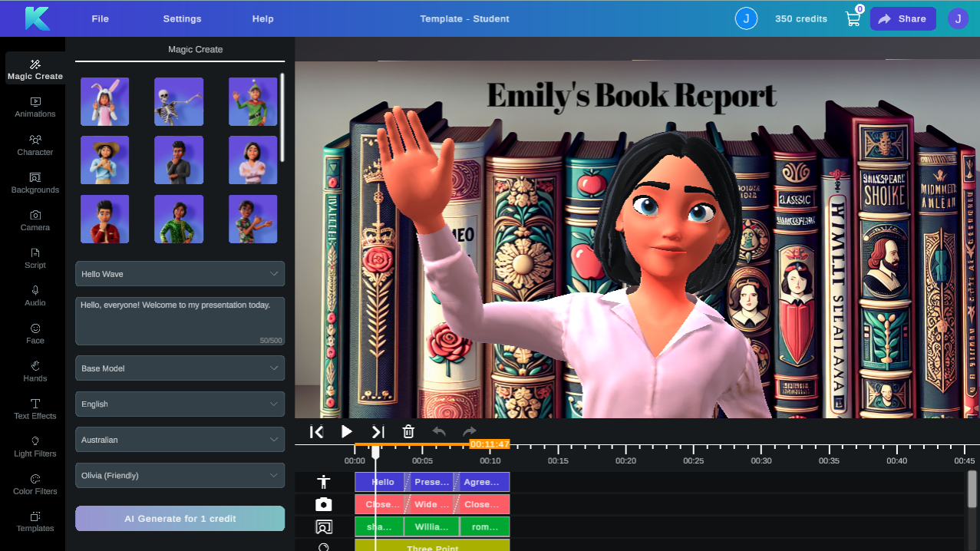Open the Settings menu
980x551 pixels.
tap(182, 18)
